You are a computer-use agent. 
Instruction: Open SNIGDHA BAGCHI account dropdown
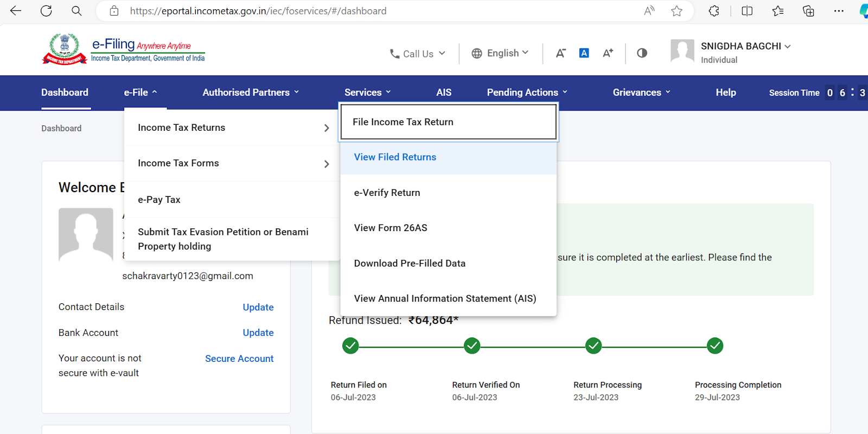pos(745,46)
